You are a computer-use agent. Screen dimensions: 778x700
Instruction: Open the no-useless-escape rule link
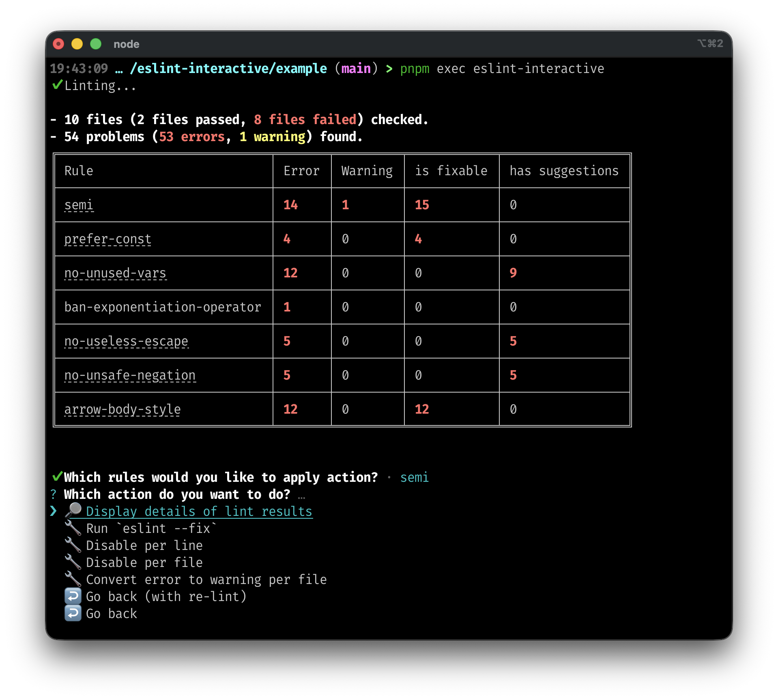pyautogui.click(x=126, y=341)
